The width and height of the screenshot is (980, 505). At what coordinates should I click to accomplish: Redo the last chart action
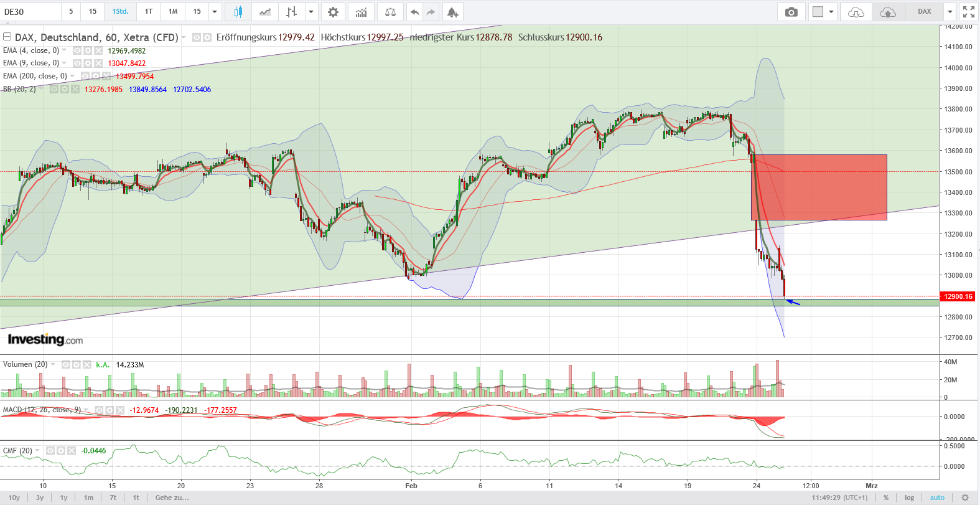click(x=431, y=12)
